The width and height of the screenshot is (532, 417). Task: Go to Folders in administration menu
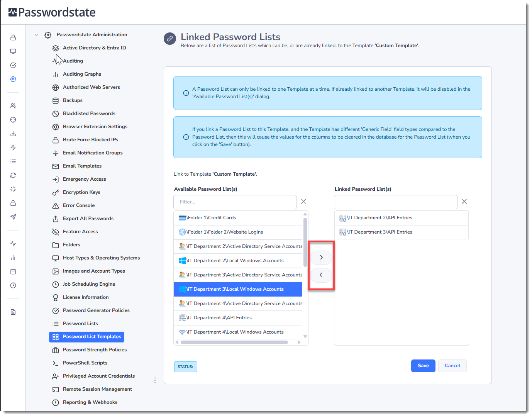pyautogui.click(x=71, y=245)
